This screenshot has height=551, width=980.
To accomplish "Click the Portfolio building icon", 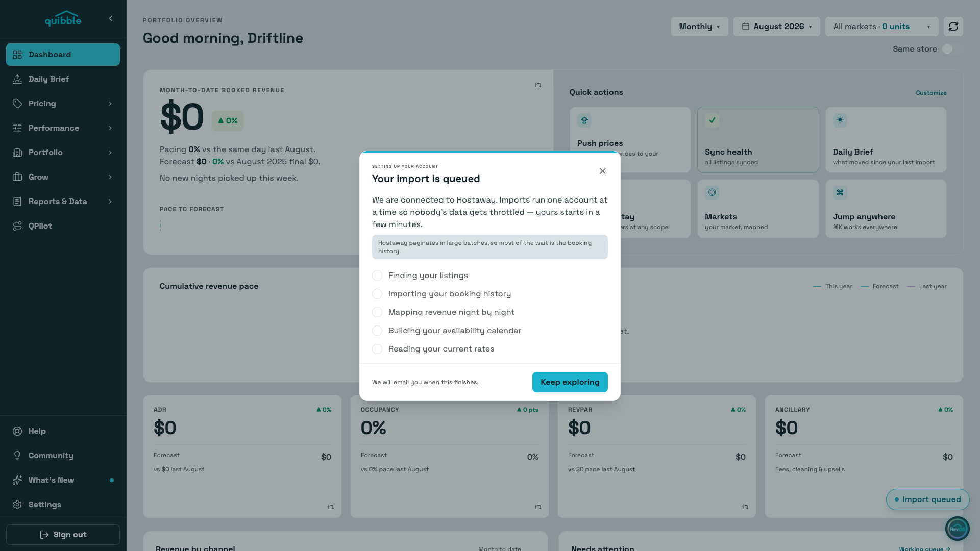I will [17, 153].
